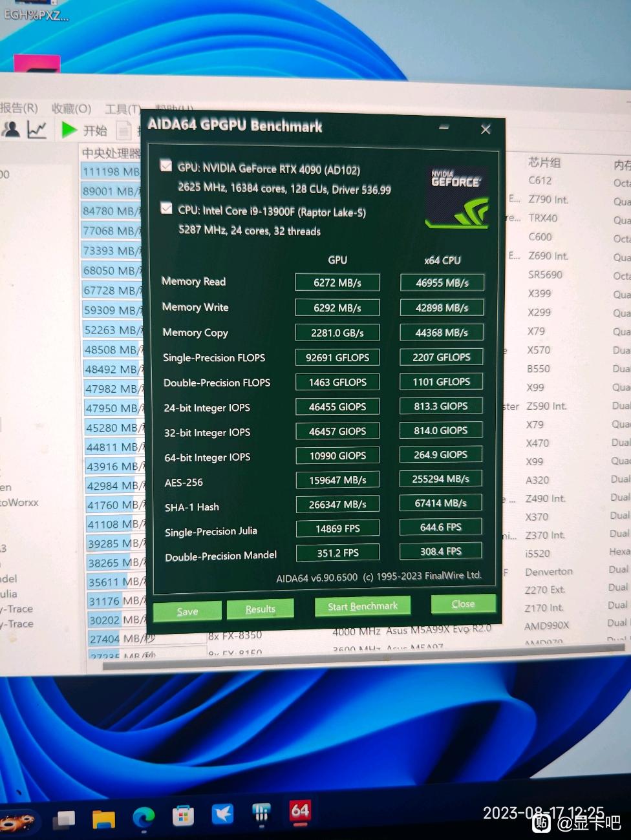Click the Results button
Viewport: 631px width, 840px height.
point(260,609)
